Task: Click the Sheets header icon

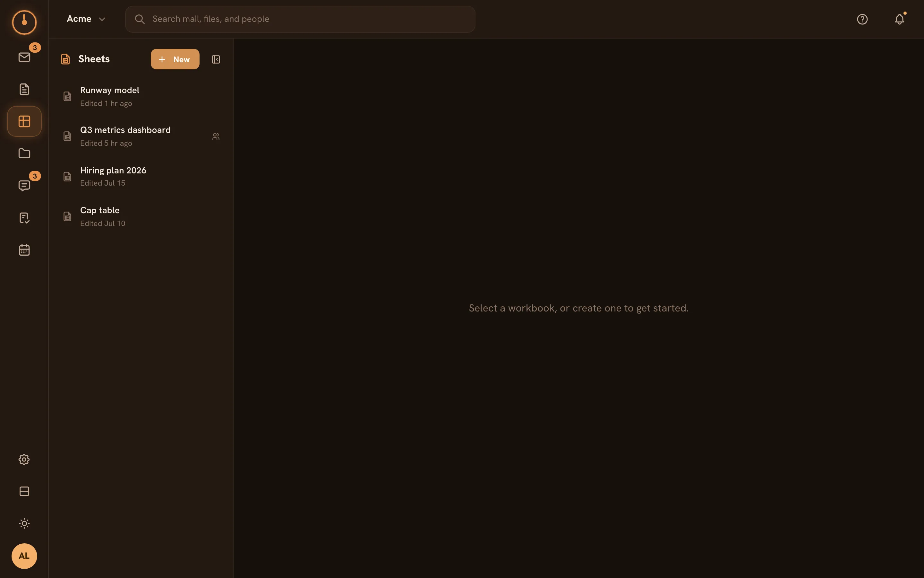Action: pos(65,59)
